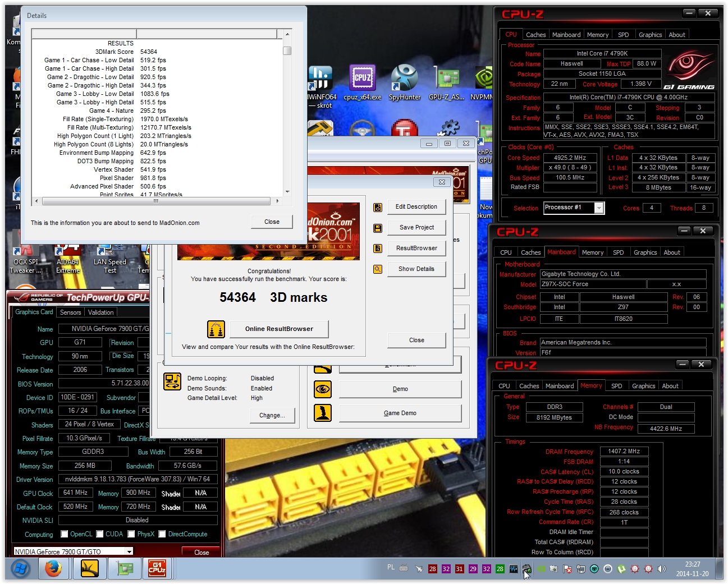
Task: Click the volume speaker tray icon
Action: (662, 569)
